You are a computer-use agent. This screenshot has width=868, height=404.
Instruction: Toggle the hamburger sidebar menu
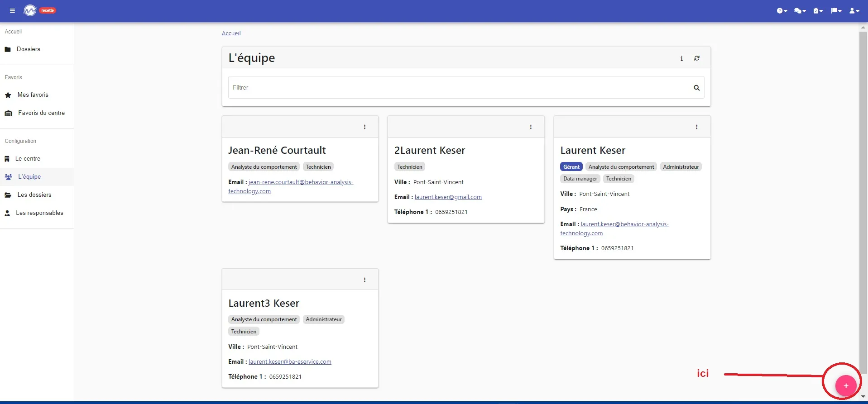click(x=12, y=10)
